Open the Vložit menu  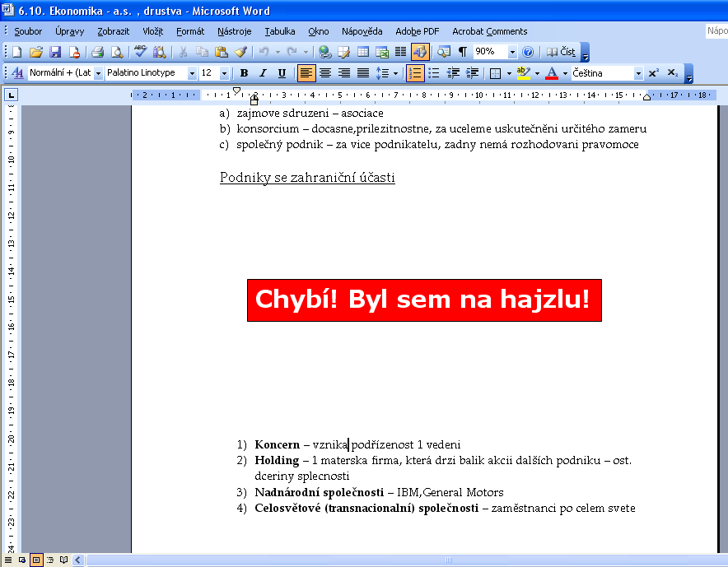coord(152,31)
